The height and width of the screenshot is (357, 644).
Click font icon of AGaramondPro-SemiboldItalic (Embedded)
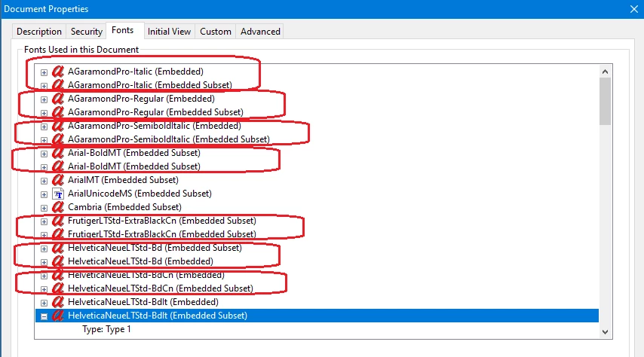(x=58, y=126)
